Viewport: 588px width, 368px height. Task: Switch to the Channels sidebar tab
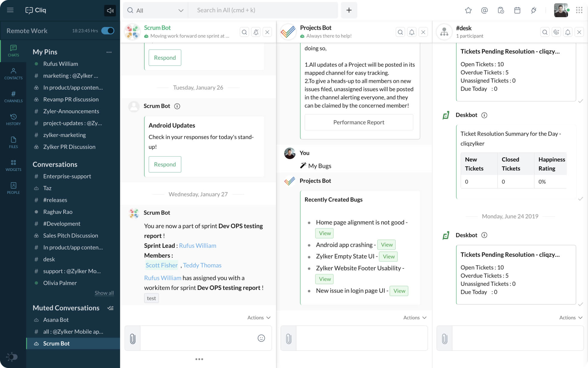click(13, 96)
